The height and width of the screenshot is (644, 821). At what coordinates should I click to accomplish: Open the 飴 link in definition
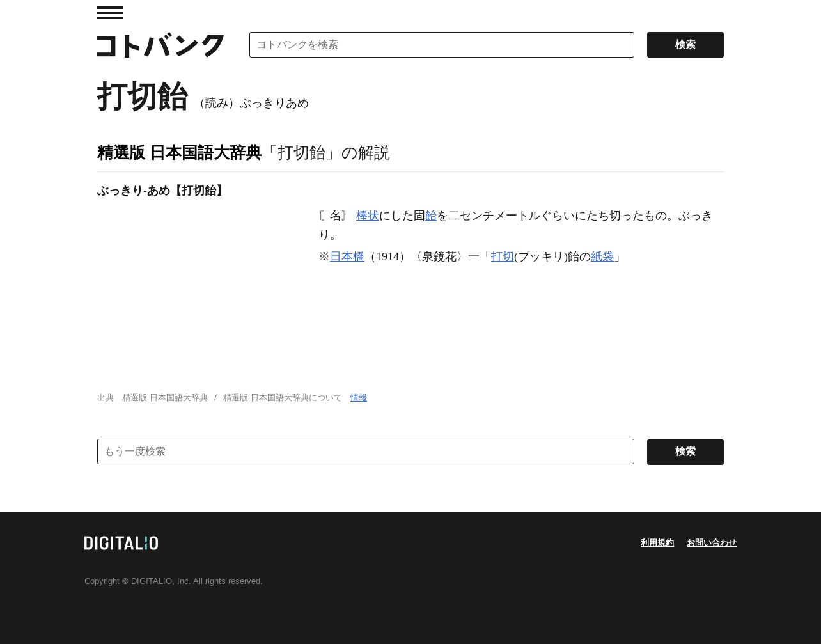point(431,216)
